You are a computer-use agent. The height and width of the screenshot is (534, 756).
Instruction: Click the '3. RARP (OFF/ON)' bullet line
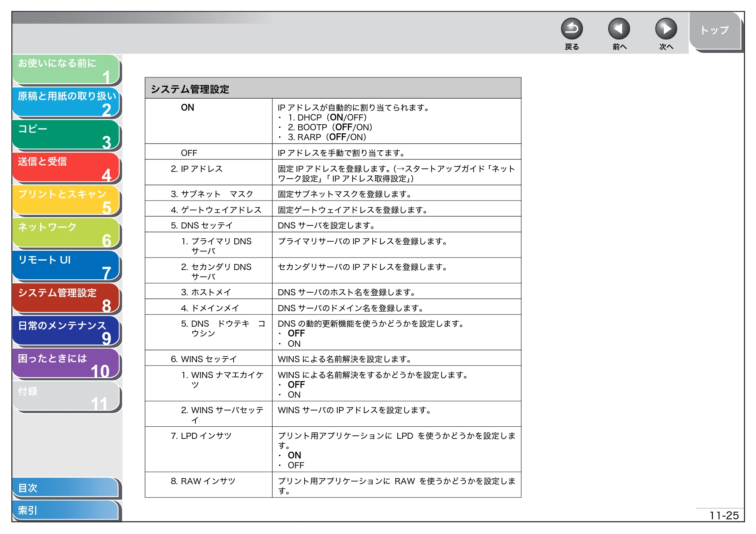(323, 137)
